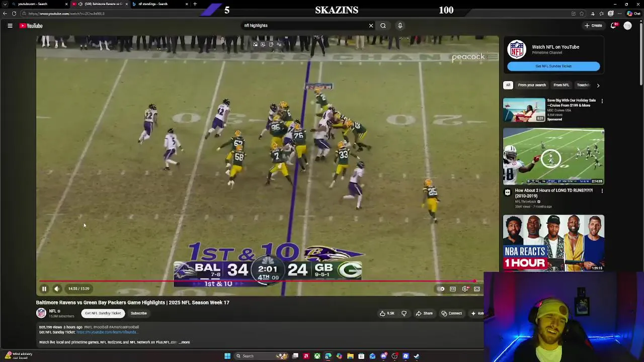Open the NFL Throwback channel avatar in sidebar
Screen dimensions: 644x362
pos(507,192)
